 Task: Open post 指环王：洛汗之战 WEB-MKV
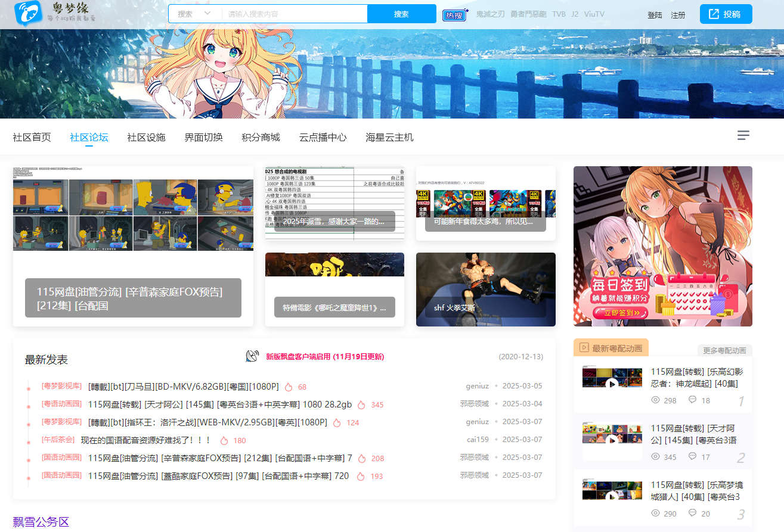207,422
